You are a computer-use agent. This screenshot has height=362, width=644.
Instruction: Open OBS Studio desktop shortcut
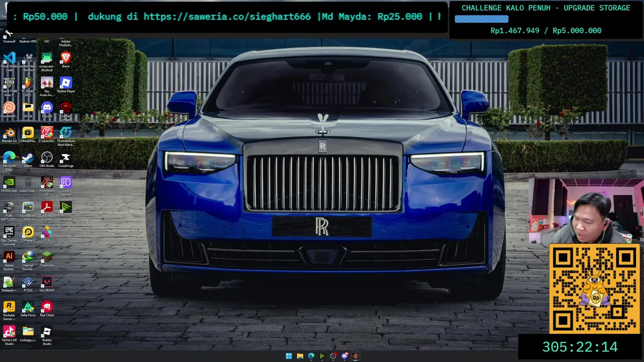click(x=47, y=159)
